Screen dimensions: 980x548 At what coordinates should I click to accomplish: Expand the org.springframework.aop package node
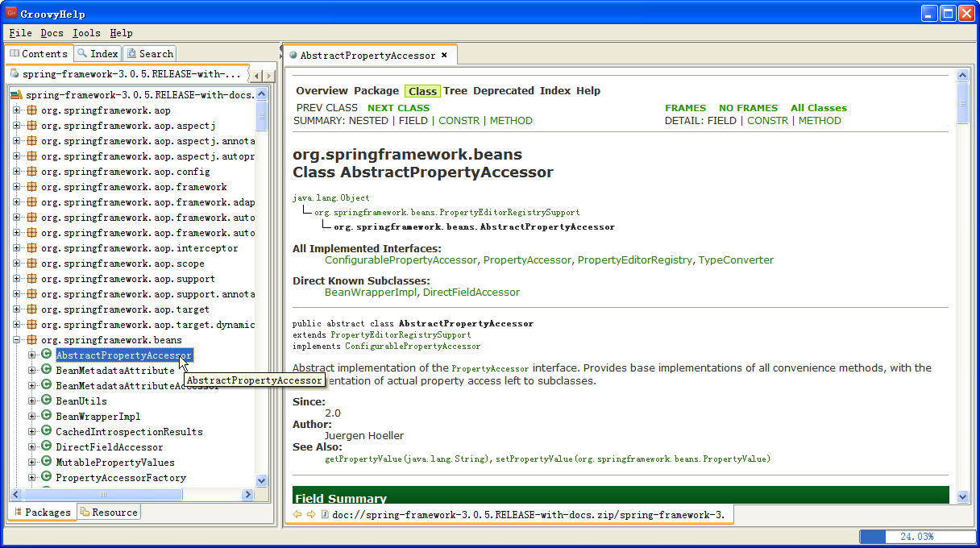pyautogui.click(x=17, y=110)
